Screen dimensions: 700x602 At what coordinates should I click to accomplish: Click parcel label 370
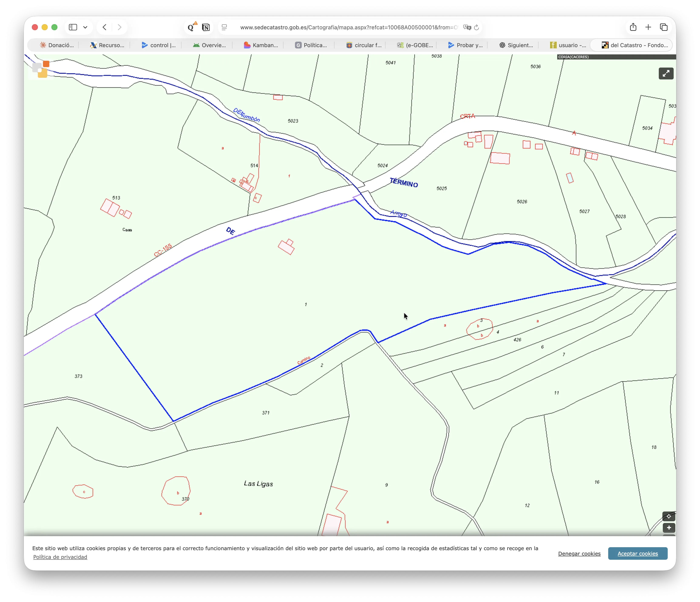coord(186,499)
